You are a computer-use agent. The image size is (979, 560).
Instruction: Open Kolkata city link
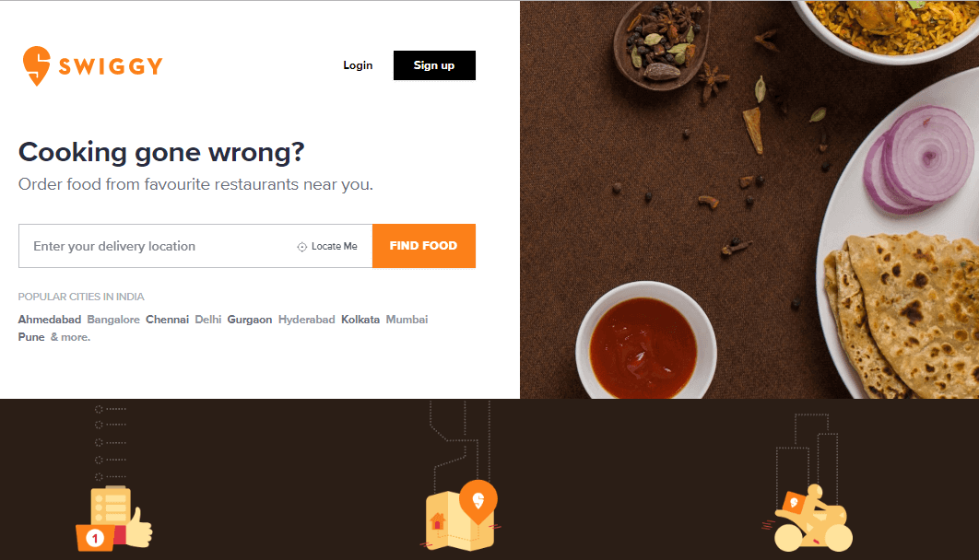coord(360,320)
